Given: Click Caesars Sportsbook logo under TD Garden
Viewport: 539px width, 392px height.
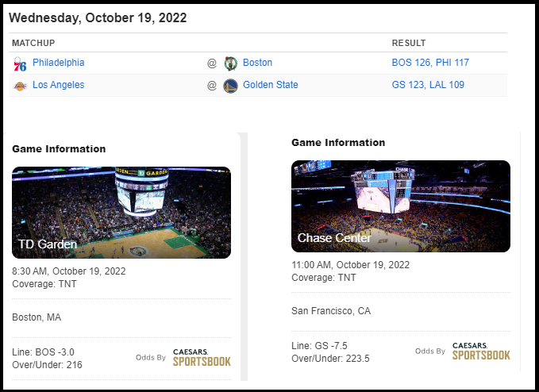Looking at the screenshot, I should point(202,357).
